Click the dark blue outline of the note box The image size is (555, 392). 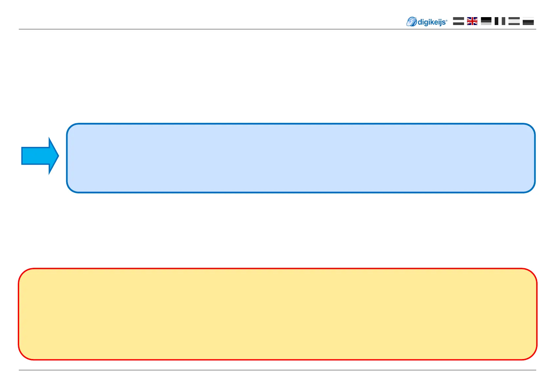301,124
